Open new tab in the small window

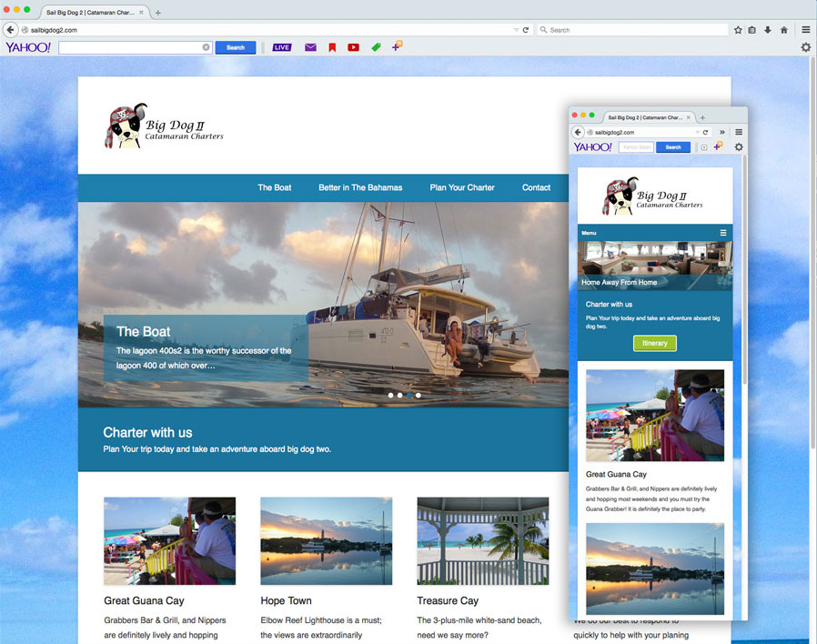(x=702, y=117)
